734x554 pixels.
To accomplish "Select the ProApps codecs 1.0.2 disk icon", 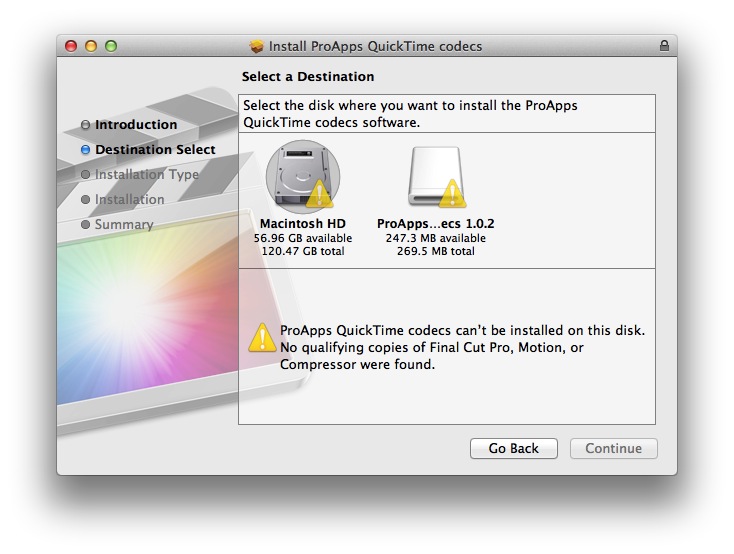I will point(436,177).
